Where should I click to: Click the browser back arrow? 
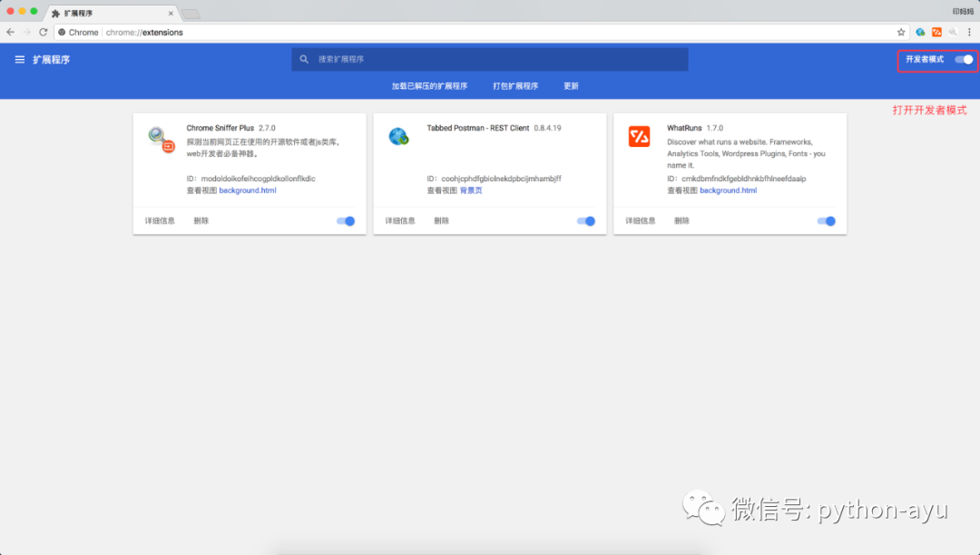pos(11,32)
